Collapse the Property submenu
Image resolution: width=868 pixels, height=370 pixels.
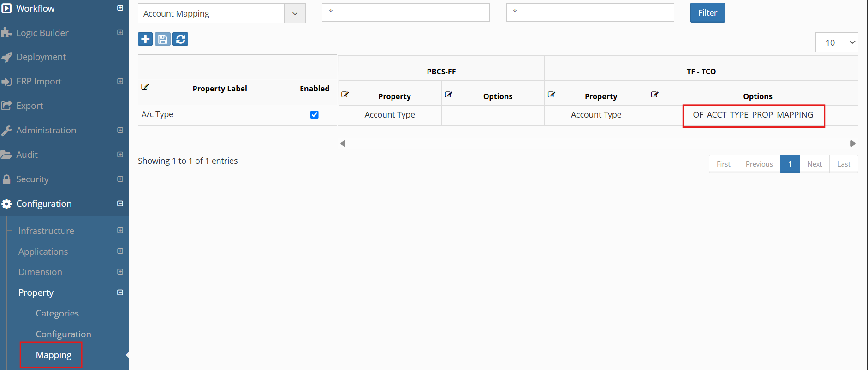pyautogui.click(x=120, y=292)
